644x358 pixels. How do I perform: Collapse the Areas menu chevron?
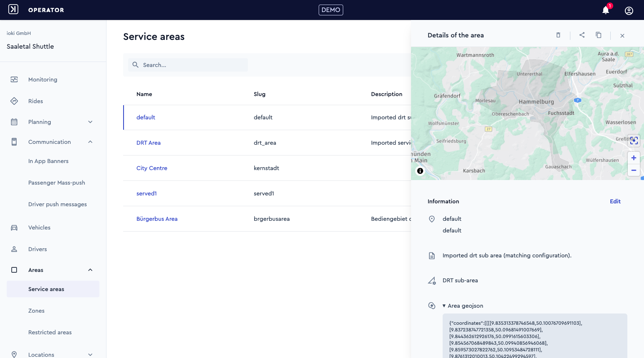pos(90,270)
